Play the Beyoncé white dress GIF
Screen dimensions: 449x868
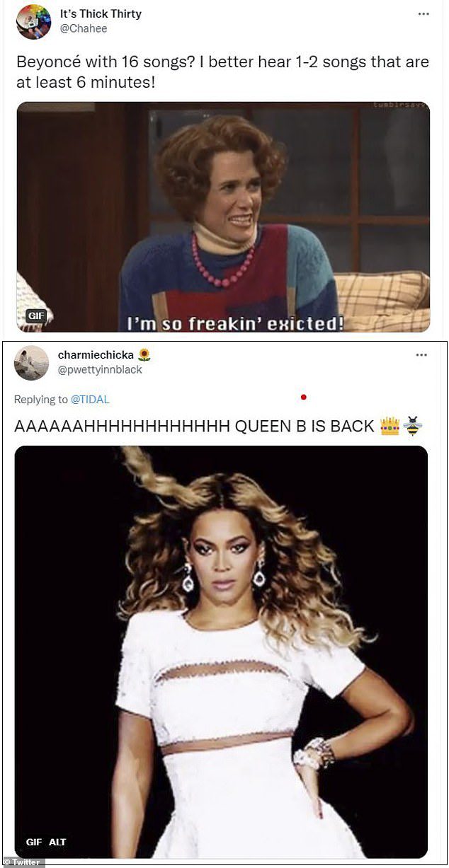[x=221, y=652]
